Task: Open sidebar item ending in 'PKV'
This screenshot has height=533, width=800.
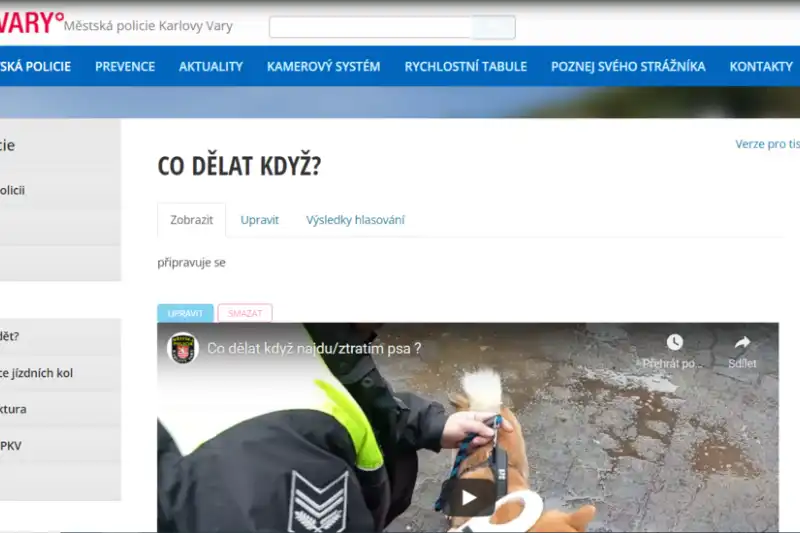Action: (x=11, y=445)
